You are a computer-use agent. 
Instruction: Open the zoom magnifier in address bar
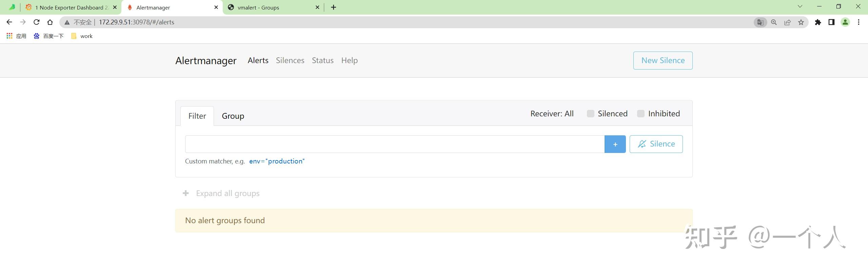(774, 22)
